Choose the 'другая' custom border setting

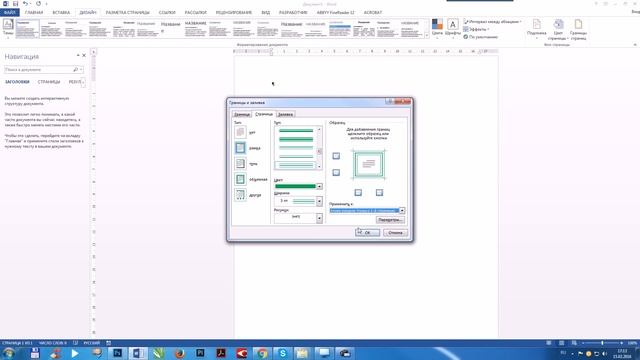[240, 195]
